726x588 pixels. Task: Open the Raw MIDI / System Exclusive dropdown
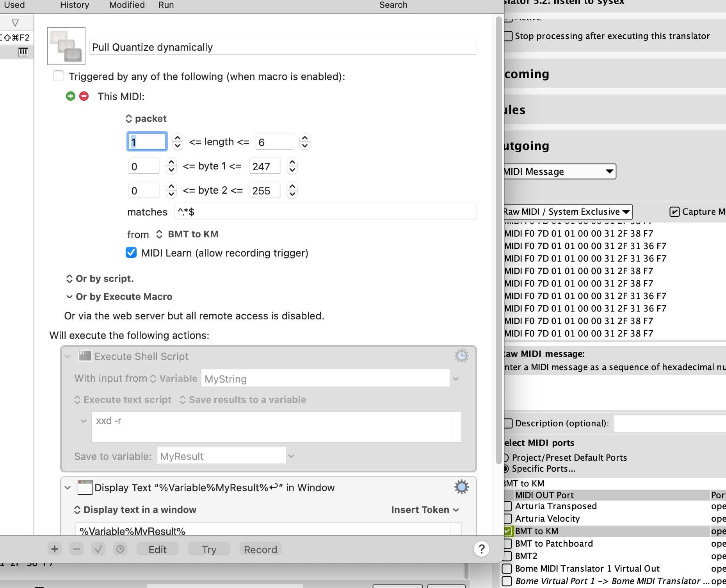[x=568, y=212]
